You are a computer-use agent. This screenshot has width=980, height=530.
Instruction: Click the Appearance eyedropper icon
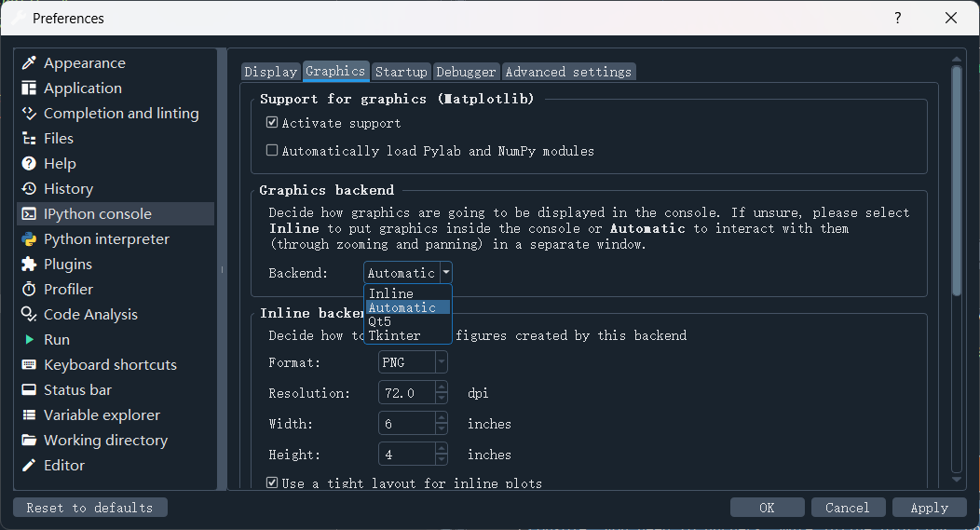click(29, 63)
